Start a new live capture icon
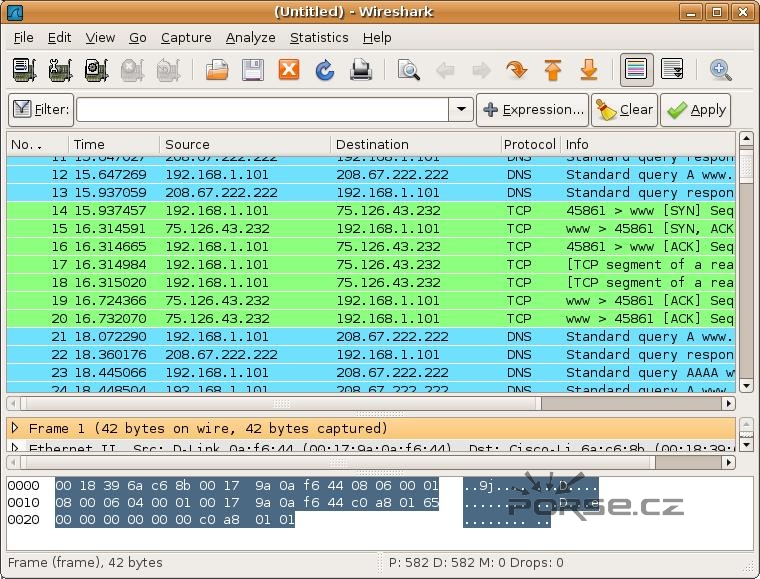760x579 pixels. tap(96, 70)
